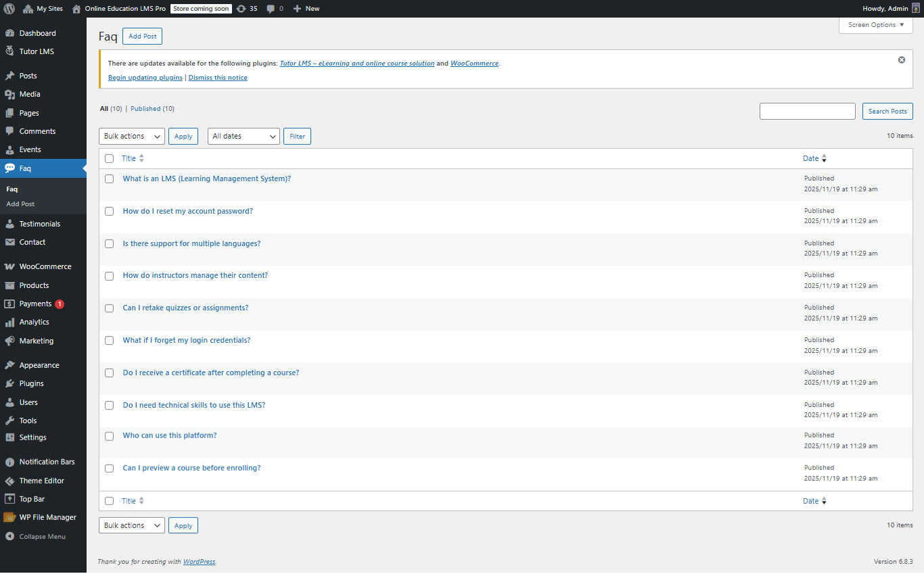
Task: Open the updates icon showing 35
Action: pyautogui.click(x=241, y=9)
